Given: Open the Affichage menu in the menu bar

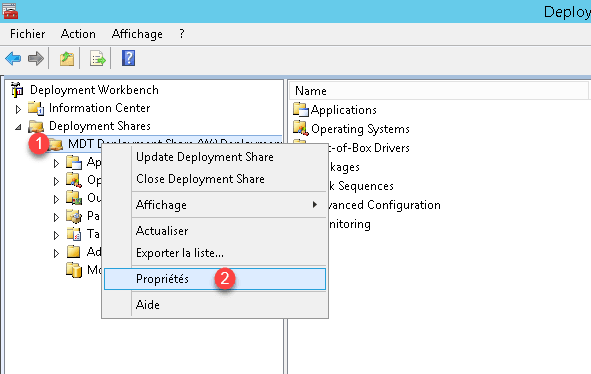Looking at the screenshot, I should [x=137, y=34].
